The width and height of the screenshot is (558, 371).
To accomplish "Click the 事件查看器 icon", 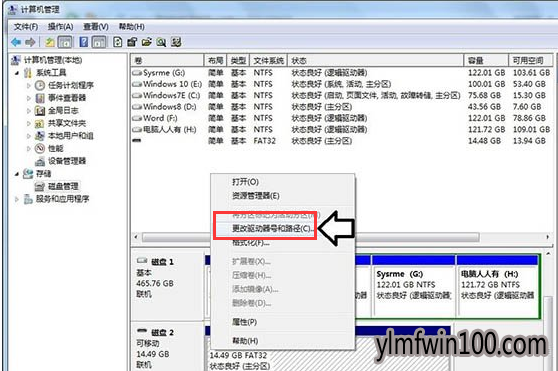I will click(x=40, y=98).
